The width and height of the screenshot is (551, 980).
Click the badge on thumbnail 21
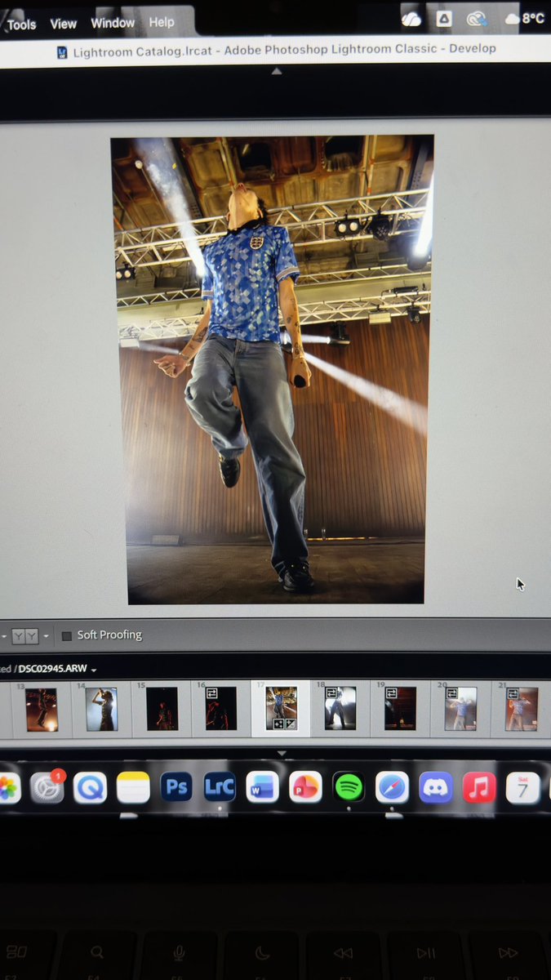pyautogui.click(x=512, y=693)
